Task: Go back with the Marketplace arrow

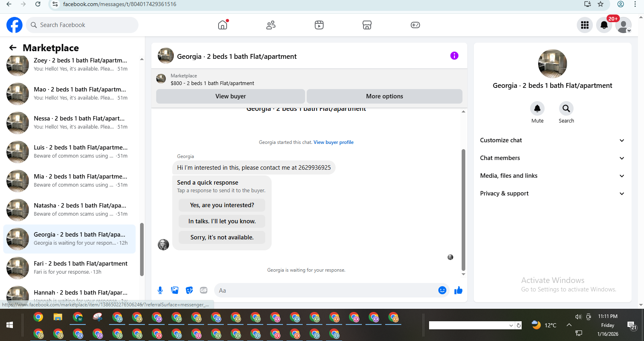Action: (13, 48)
